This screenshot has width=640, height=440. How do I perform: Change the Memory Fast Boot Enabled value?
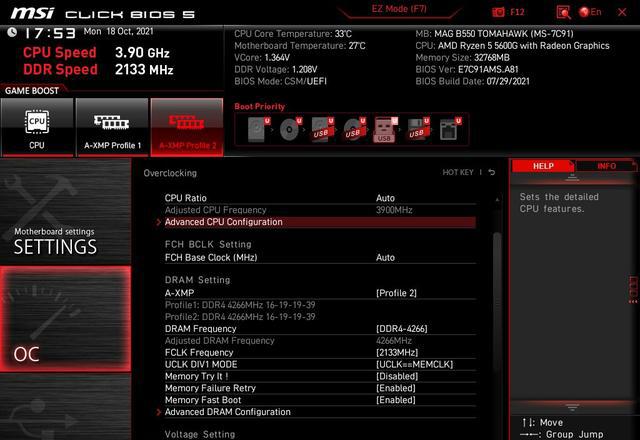click(396, 400)
